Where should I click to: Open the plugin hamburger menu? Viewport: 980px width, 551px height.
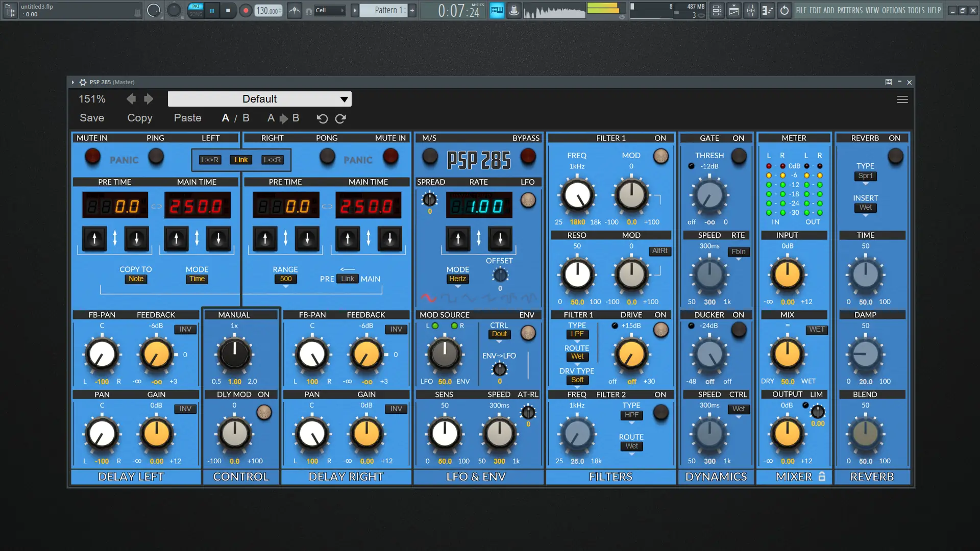tap(902, 99)
